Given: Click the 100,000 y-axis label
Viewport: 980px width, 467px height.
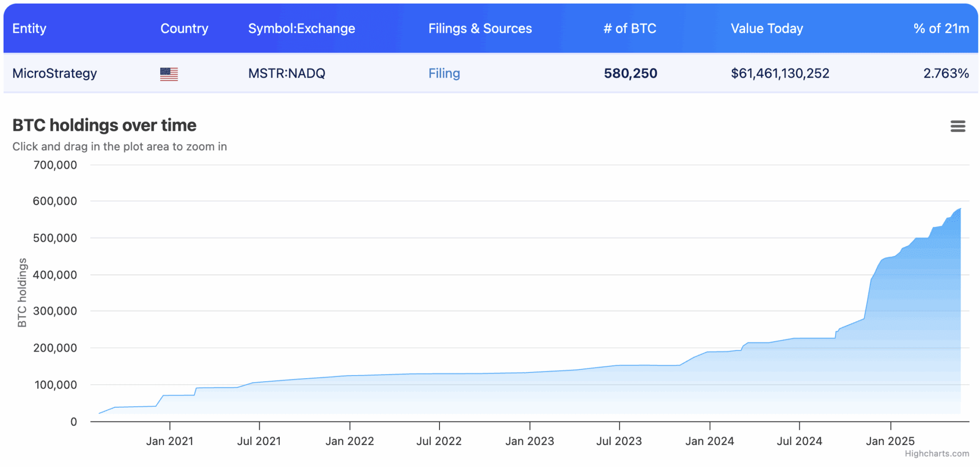Looking at the screenshot, I should tap(56, 385).
